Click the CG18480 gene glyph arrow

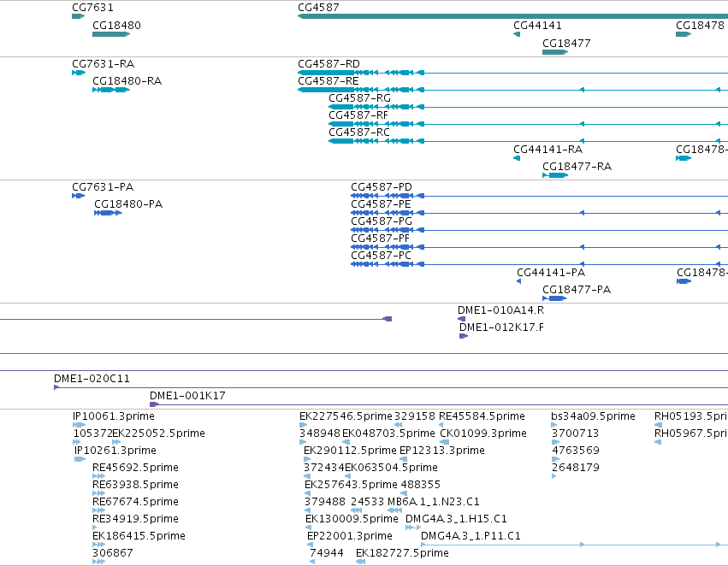(x=111, y=34)
